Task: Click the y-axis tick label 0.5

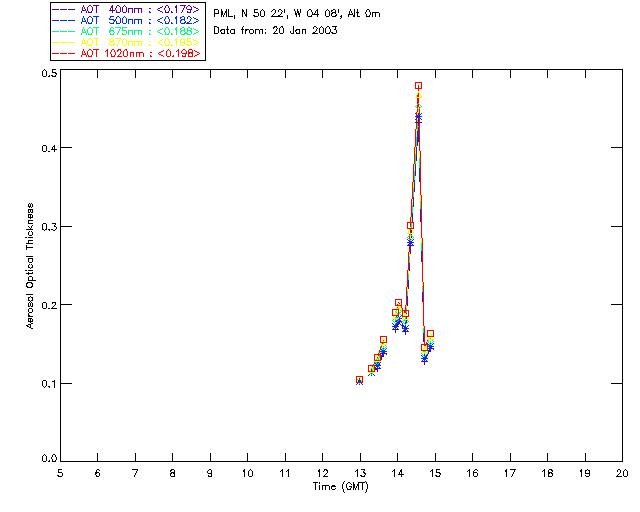Action: click(x=49, y=73)
